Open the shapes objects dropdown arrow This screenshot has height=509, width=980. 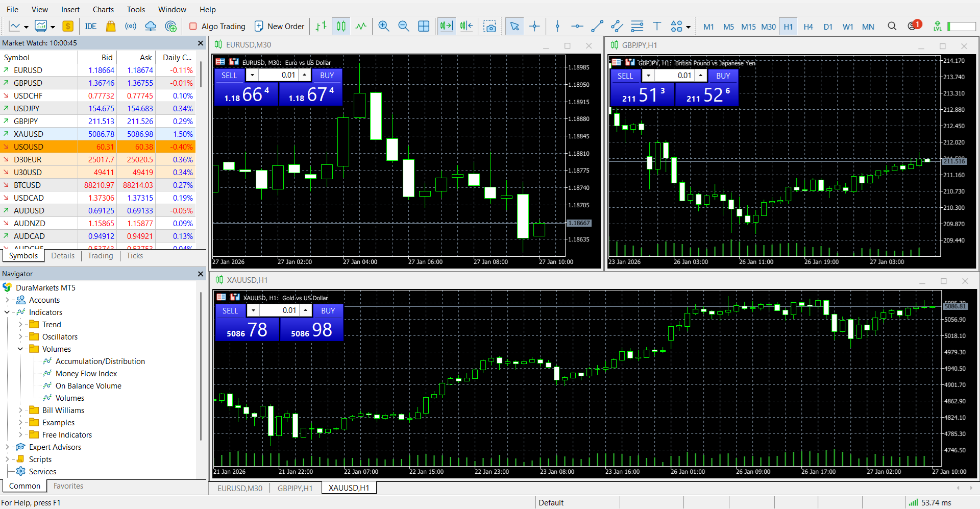[689, 27]
